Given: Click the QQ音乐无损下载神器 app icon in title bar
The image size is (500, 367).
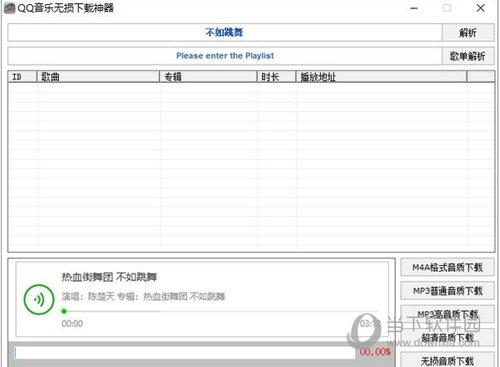Looking at the screenshot, I should [x=9, y=8].
